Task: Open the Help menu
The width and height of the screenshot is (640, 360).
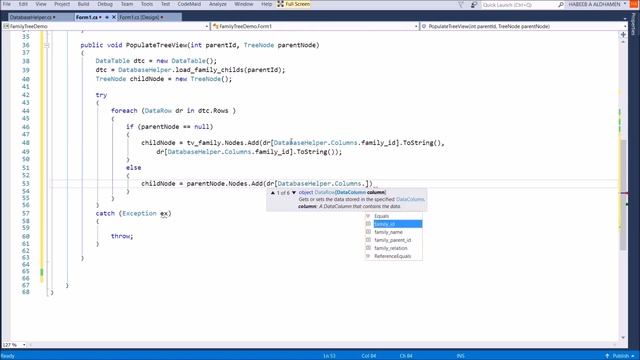Action: tap(266, 4)
